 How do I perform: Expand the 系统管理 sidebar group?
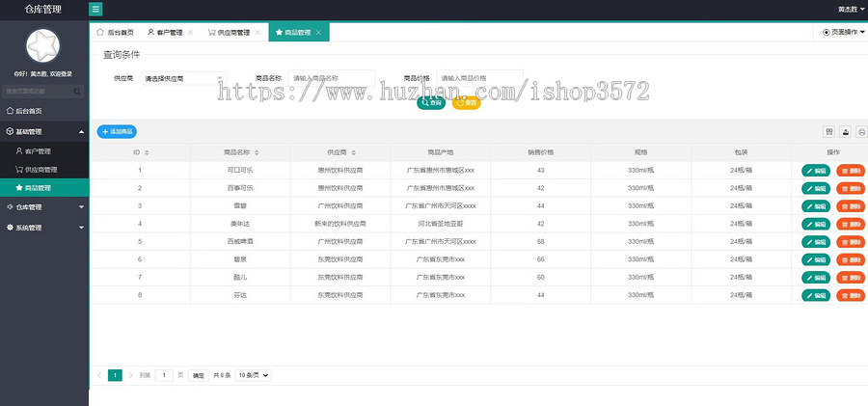44,228
